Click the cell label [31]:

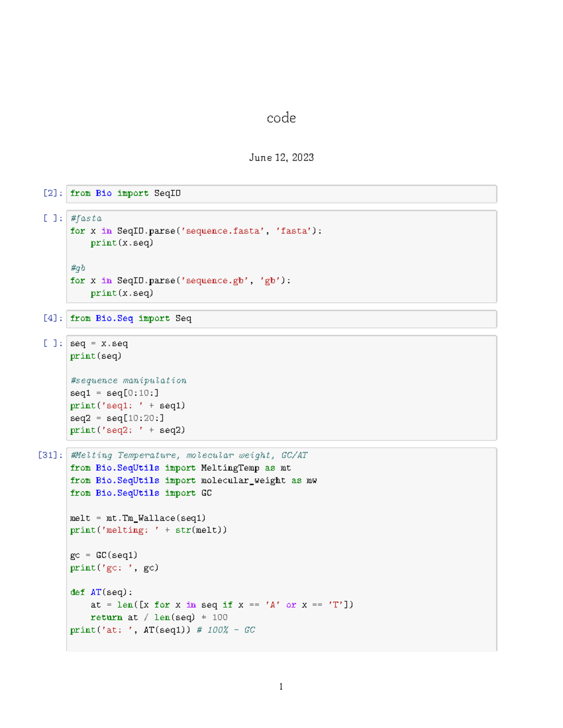49,455
